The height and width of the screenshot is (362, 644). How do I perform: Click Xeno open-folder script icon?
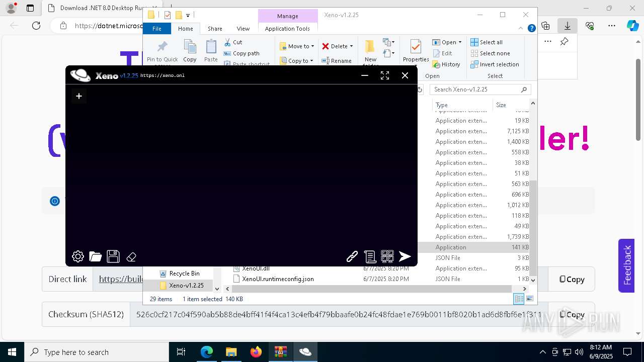click(96, 257)
